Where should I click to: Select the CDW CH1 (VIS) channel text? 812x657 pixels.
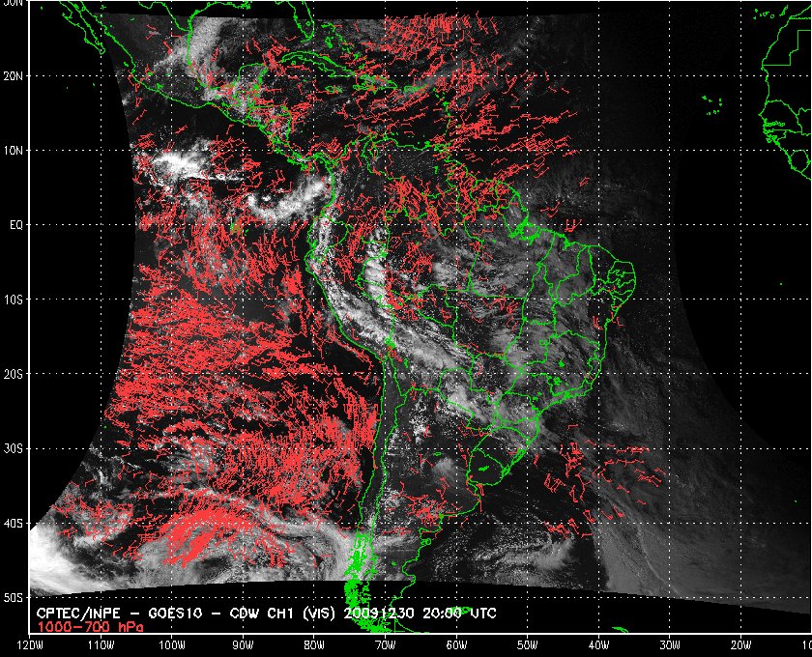(x=282, y=614)
